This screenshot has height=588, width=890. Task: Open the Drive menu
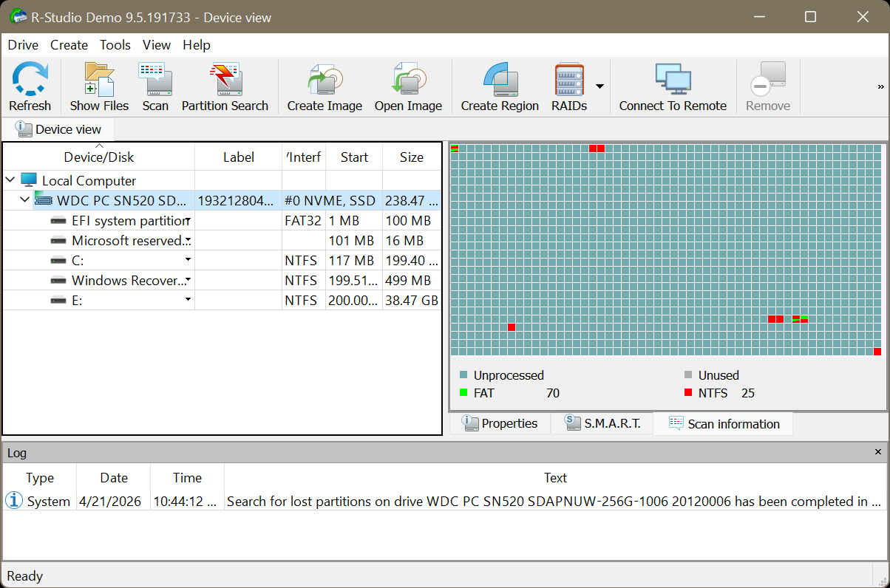[x=23, y=45]
